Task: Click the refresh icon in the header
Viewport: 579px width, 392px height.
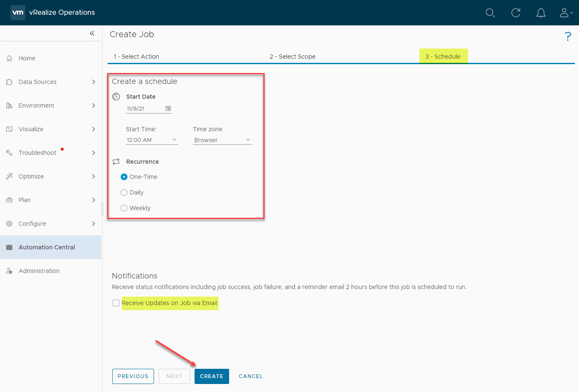Action: [x=515, y=13]
